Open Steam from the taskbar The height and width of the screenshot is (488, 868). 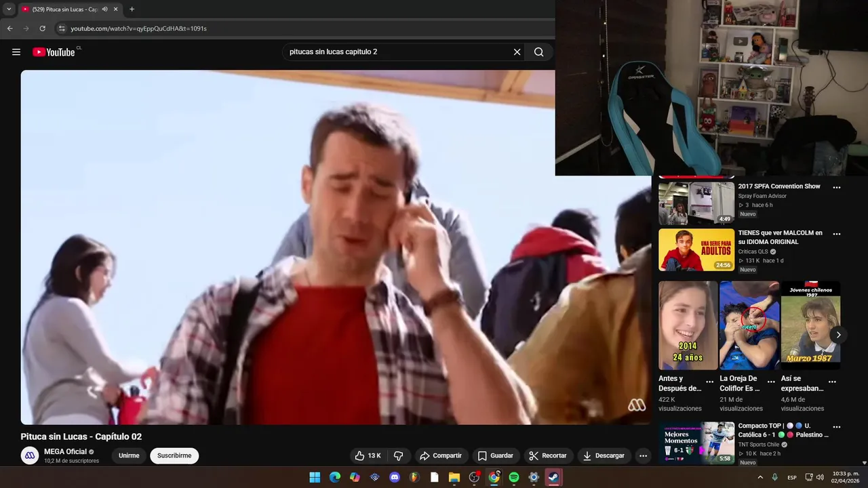coord(553,477)
